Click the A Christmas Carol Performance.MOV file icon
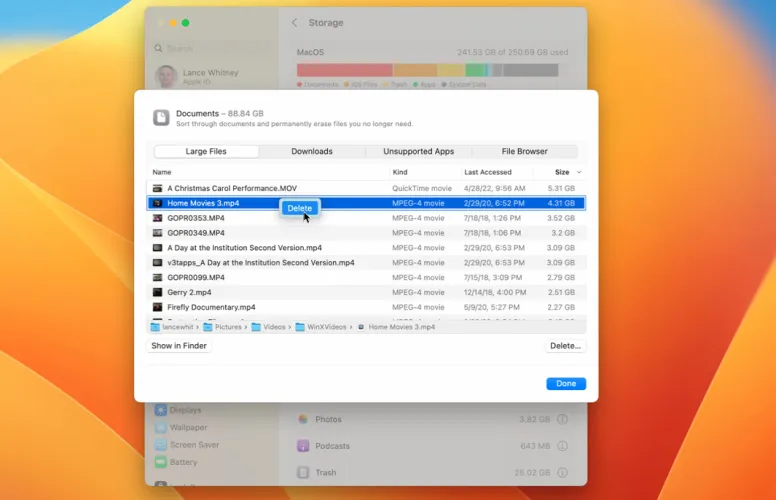The width and height of the screenshot is (776, 500). coord(157,188)
